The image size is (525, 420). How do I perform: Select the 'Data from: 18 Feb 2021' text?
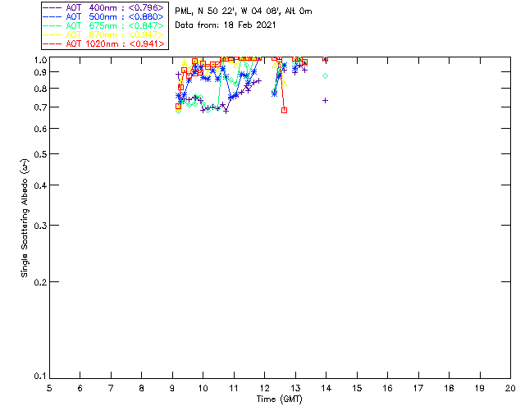click(x=226, y=25)
